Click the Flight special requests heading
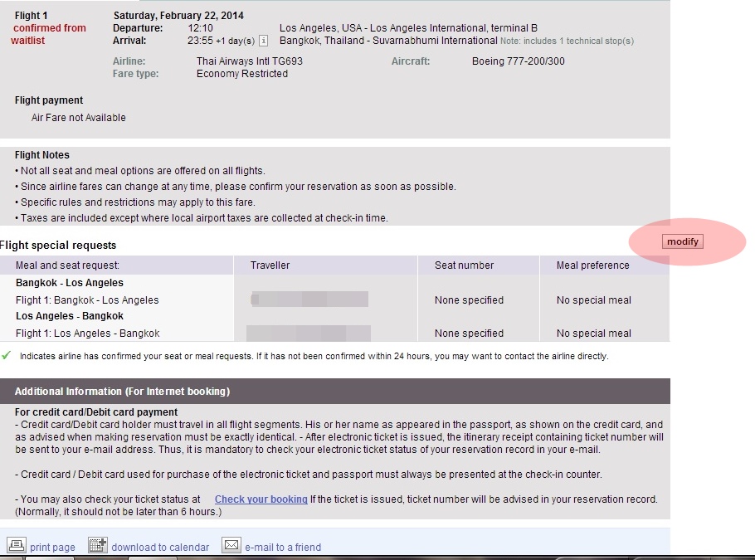The width and height of the screenshot is (755, 560). pos(58,246)
